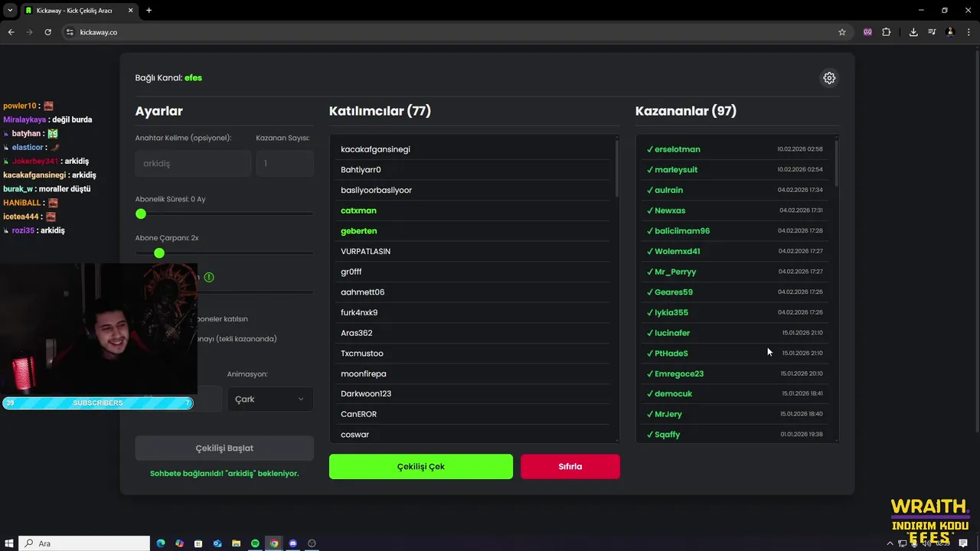The width and height of the screenshot is (980, 551).
Task: Launch Microsoft Edge from taskbar
Action: click(161, 543)
